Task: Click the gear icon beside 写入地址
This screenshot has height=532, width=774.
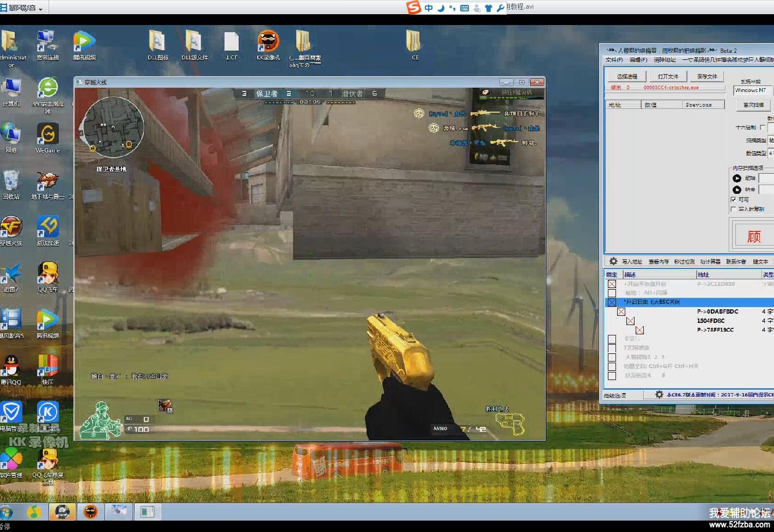Action: [x=613, y=261]
